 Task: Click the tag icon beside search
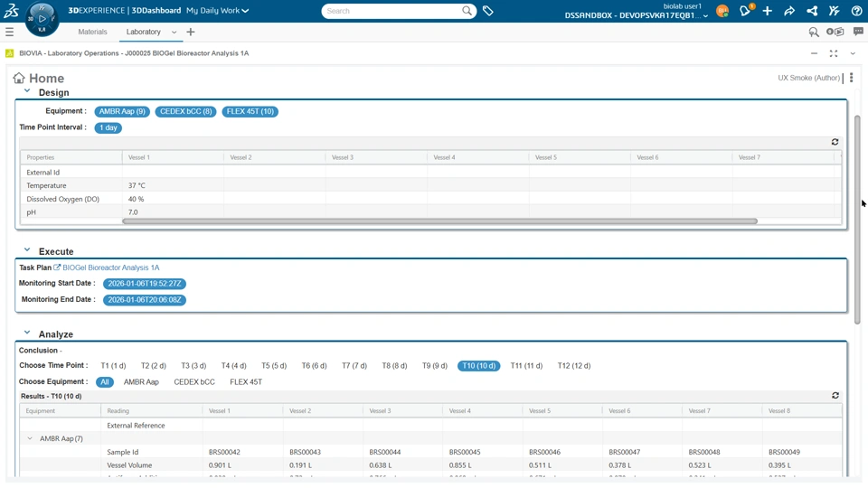(x=487, y=11)
